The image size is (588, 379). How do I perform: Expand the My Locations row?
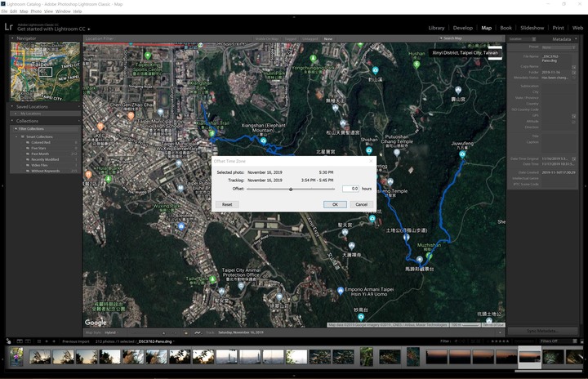point(16,114)
